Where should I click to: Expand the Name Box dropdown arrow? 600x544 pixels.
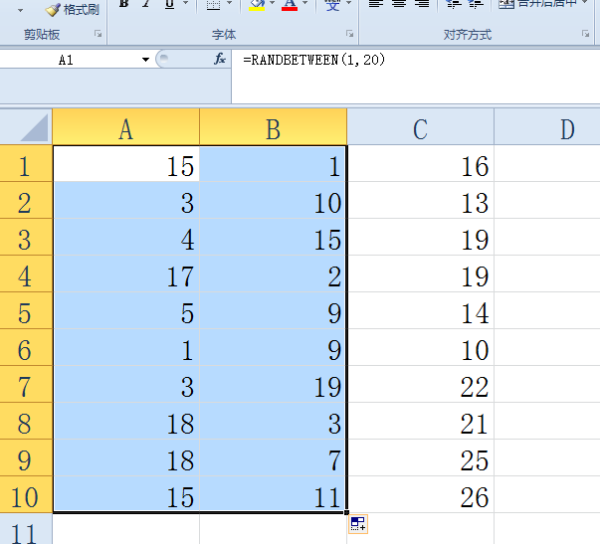click(x=146, y=60)
